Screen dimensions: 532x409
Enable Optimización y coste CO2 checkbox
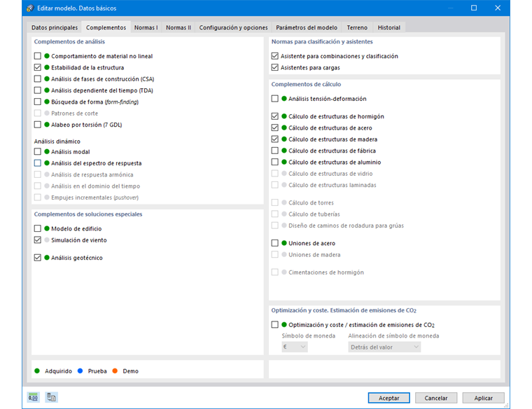(275, 325)
